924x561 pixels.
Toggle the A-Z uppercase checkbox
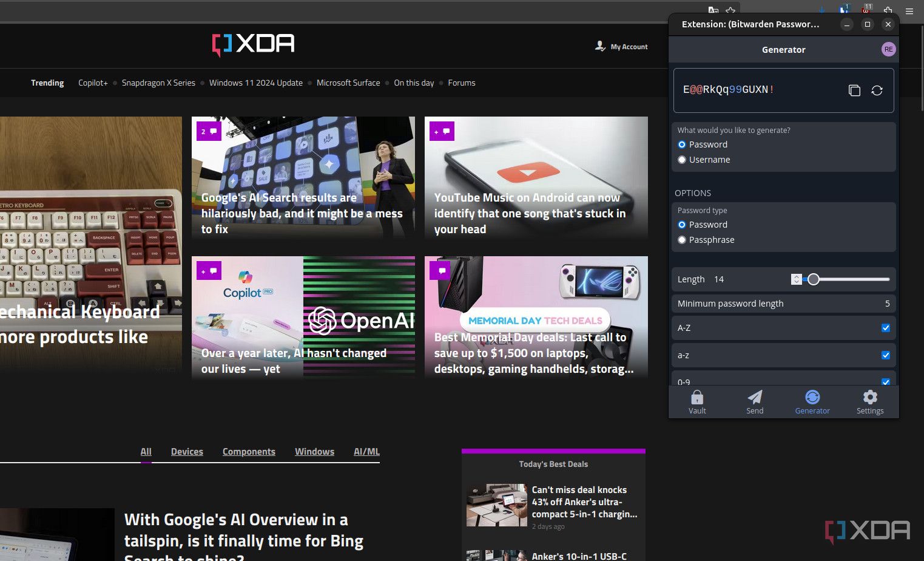[886, 328]
